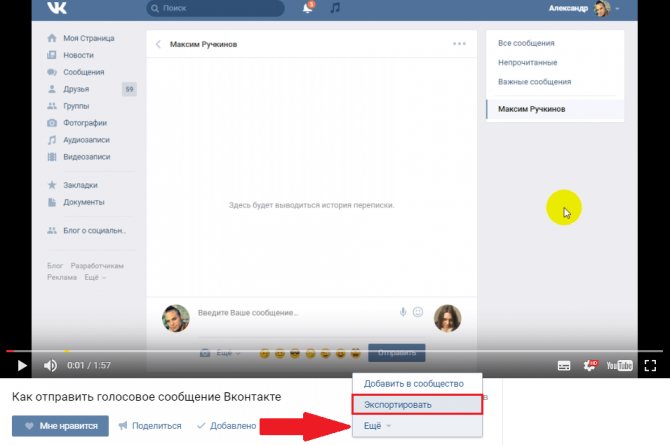This screenshot has height=445, width=670.
Task: Expand footer Ещё dropdown
Action: [95, 277]
